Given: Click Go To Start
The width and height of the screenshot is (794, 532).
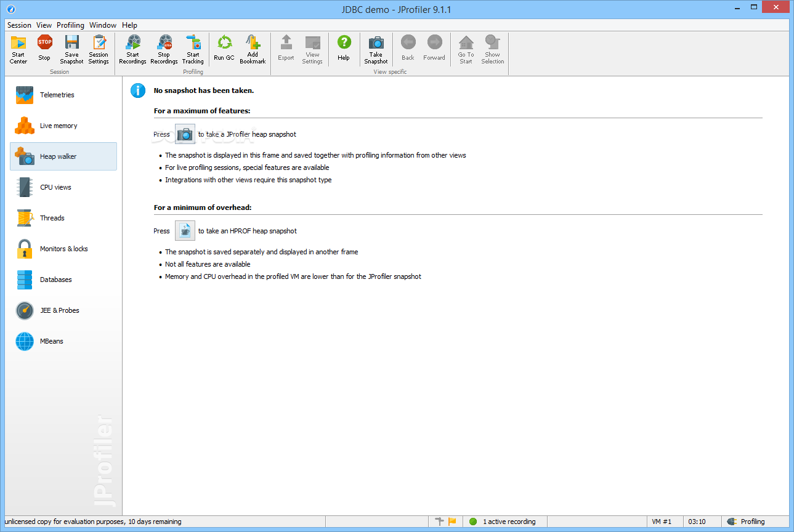Looking at the screenshot, I should [466, 50].
